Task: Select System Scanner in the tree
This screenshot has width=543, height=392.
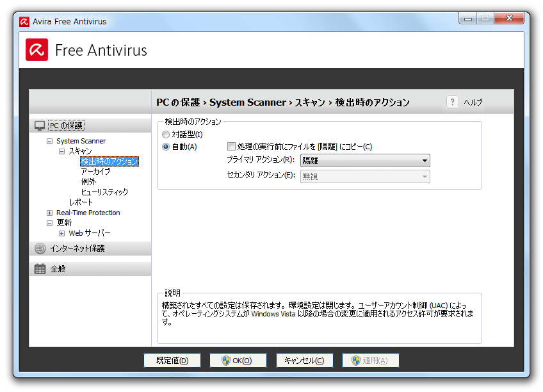Action: (81, 141)
